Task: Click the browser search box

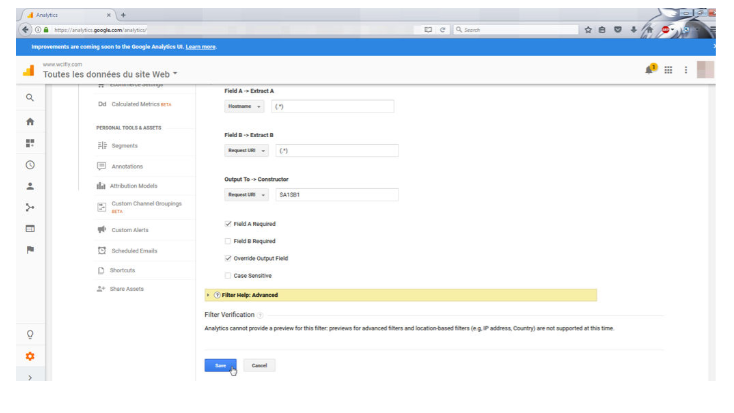Action: click(516, 30)
